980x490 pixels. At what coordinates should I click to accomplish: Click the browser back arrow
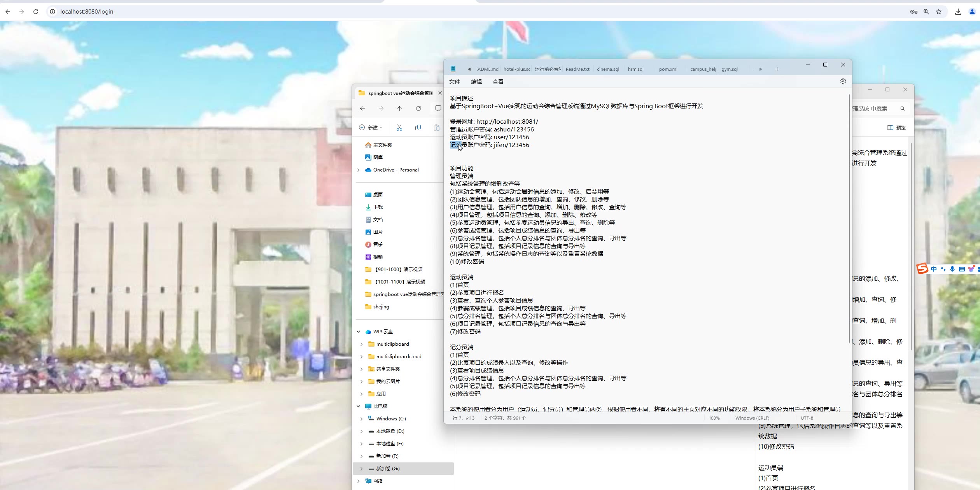click(8, 12)
